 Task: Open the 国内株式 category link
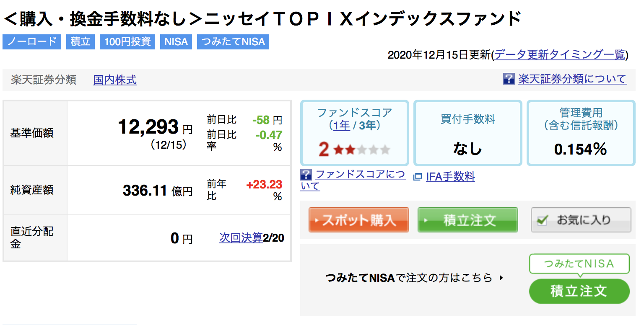coord(115,80)
